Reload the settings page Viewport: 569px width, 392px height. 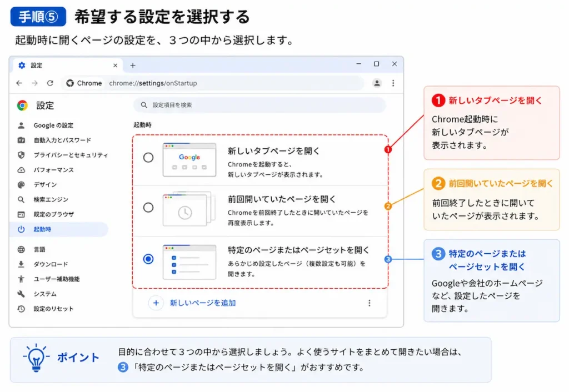(50, 83)
